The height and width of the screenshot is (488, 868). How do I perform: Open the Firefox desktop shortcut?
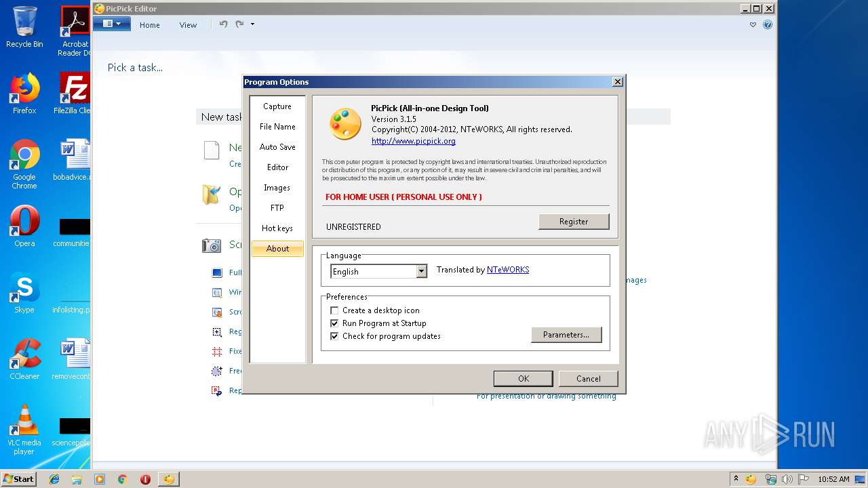(x=24, y=94)
